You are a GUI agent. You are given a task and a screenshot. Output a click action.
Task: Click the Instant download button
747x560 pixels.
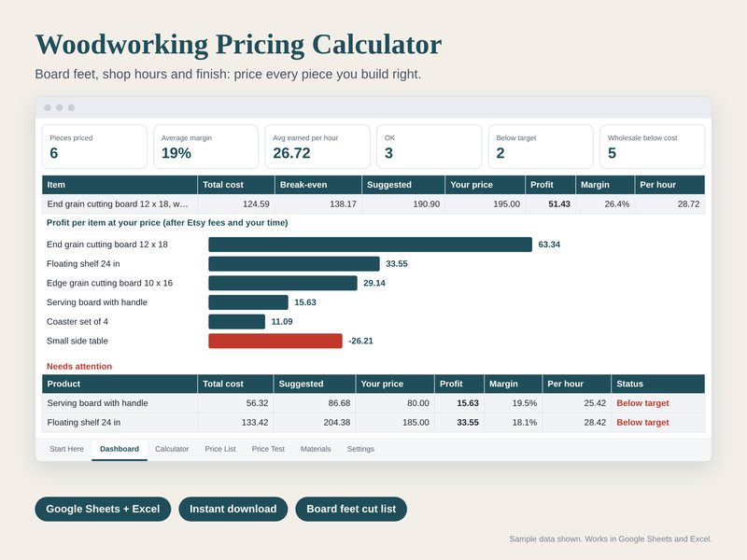tap(233, 509)
